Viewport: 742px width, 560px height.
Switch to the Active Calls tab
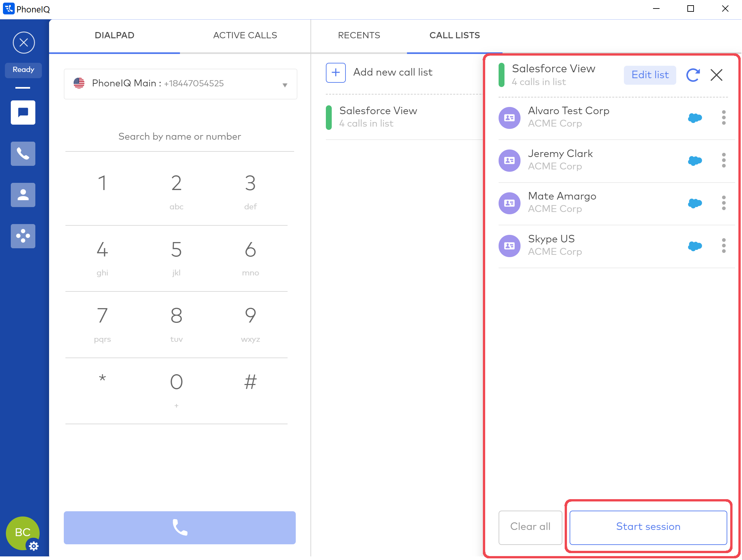coord(245,35)
